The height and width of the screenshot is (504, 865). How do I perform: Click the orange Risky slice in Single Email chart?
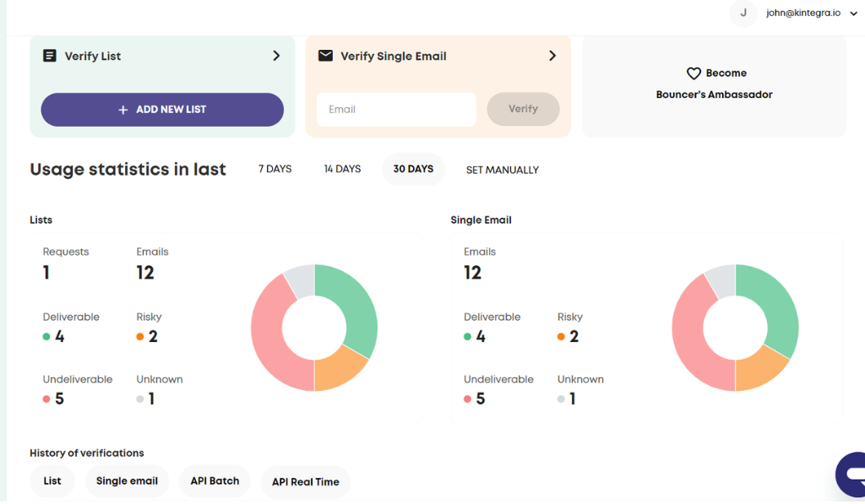758,369
